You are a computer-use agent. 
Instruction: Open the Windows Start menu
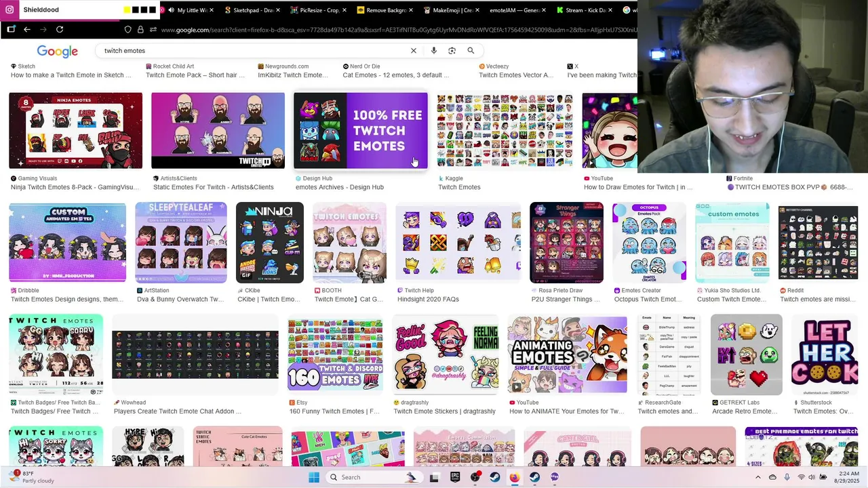[x=314, y=477]
